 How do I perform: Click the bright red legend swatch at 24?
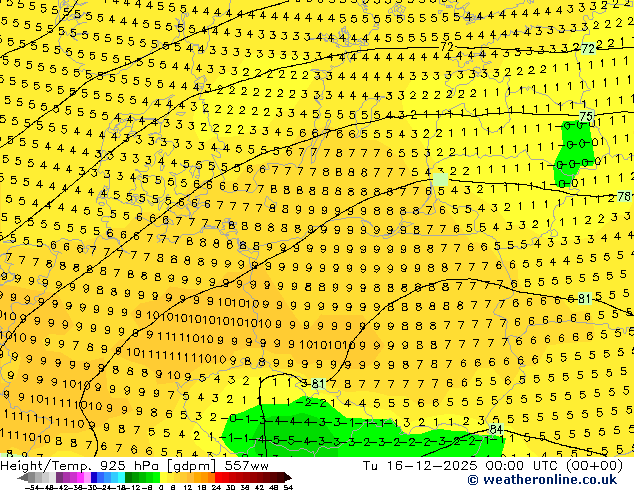[218, 477]
